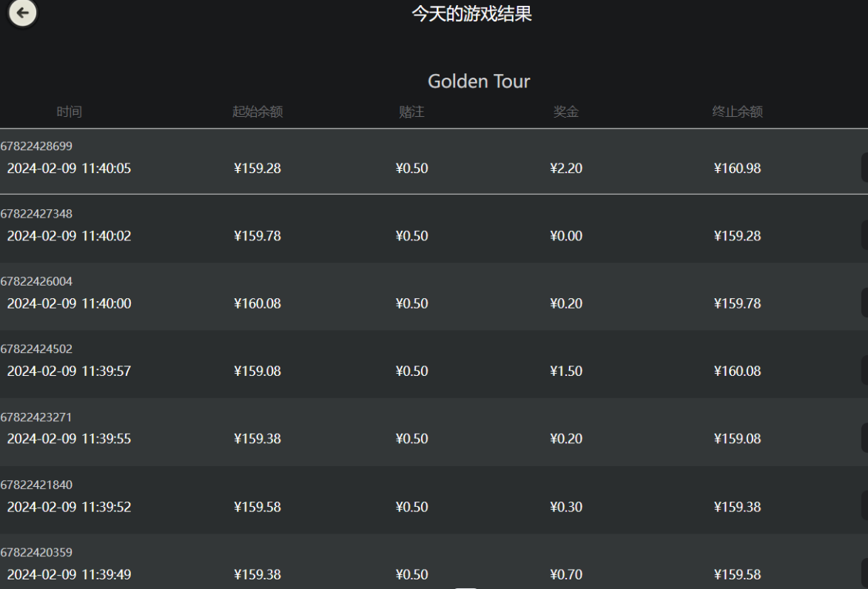Image resolution: width=868 pixels, height=589 pixels.
Task: Open the detail button on the 11:39:55 row
Action: 865,438
